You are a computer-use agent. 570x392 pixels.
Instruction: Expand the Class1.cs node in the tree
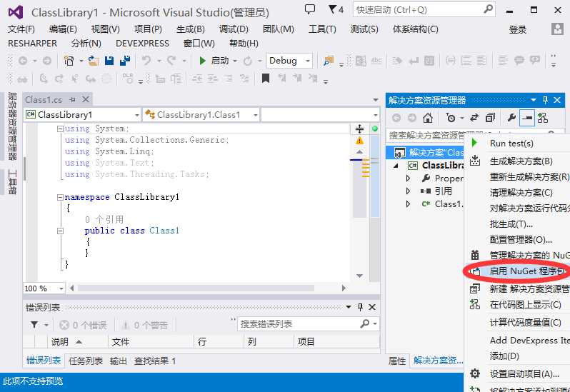tap(408, 203)
